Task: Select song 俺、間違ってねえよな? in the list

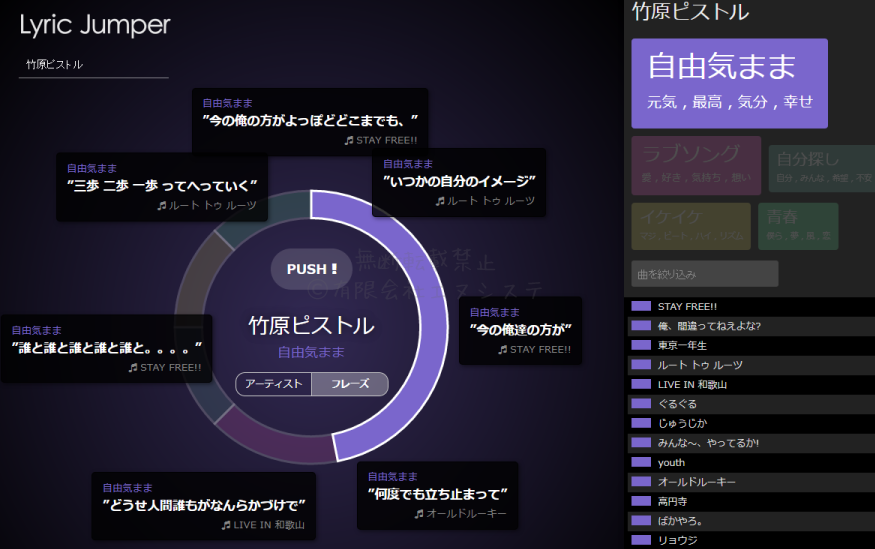Action: [749, 326]
